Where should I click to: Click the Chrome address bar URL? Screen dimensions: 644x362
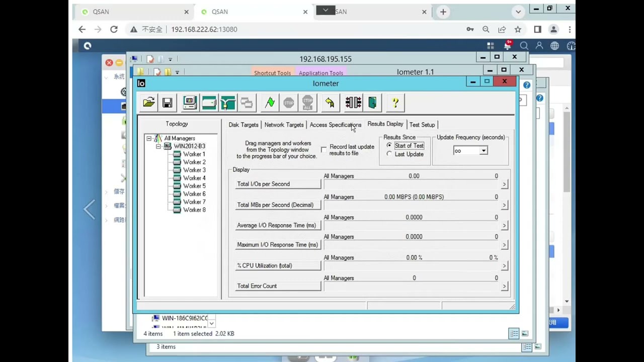coord(204,29)
